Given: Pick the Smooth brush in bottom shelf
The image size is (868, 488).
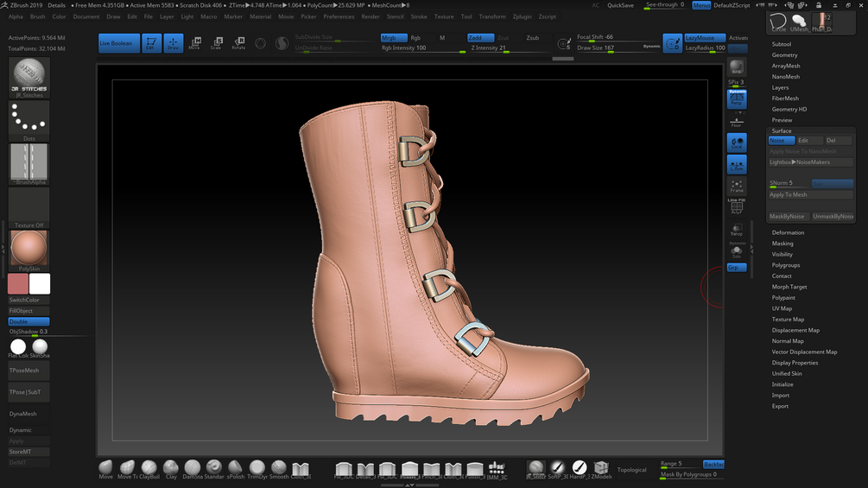Looking at the screenshot, I should coord(279,467).
